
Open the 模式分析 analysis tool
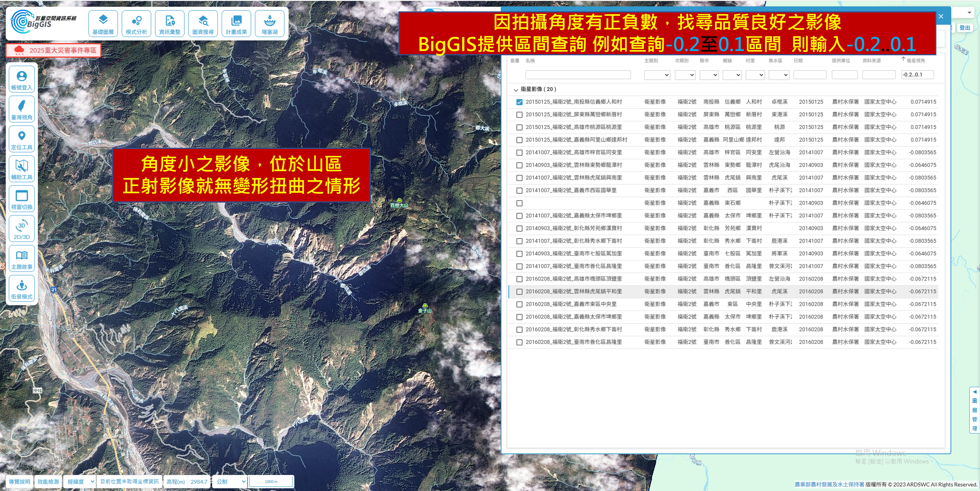coord(136,24)
